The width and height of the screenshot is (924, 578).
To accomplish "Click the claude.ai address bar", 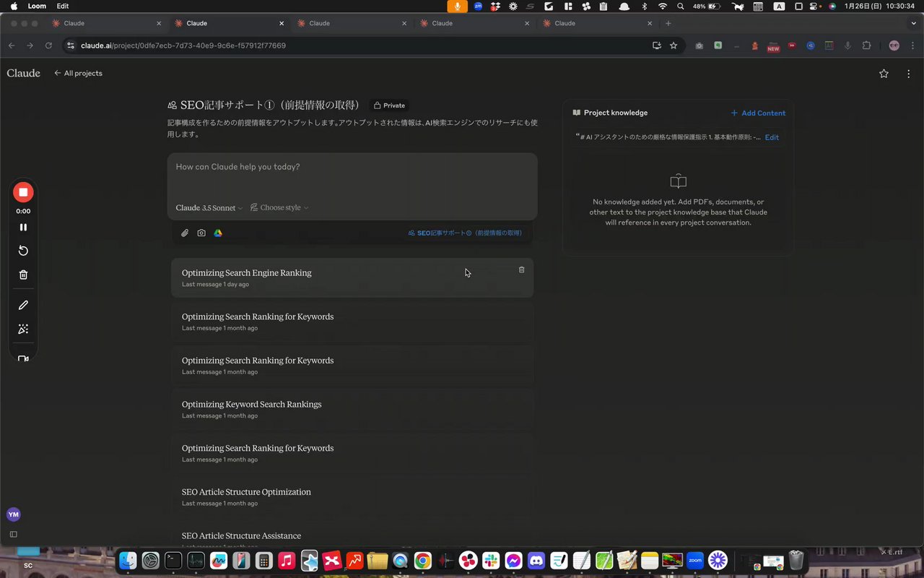I will (354, 46).
